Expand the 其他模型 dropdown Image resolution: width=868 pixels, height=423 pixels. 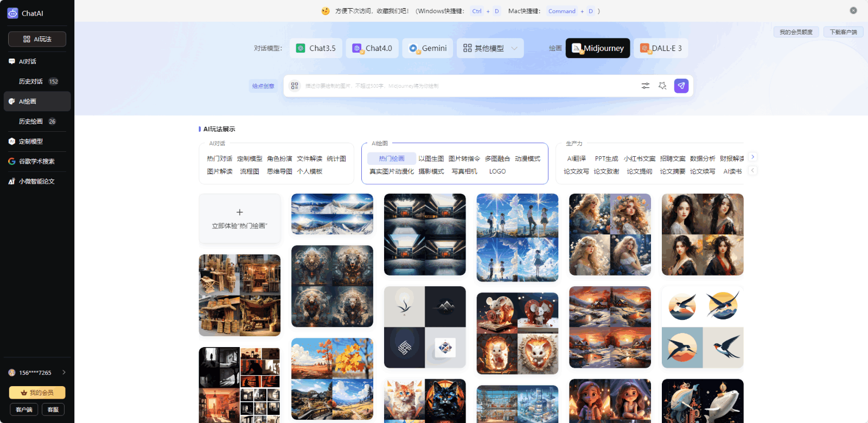[x=490, y=48]
